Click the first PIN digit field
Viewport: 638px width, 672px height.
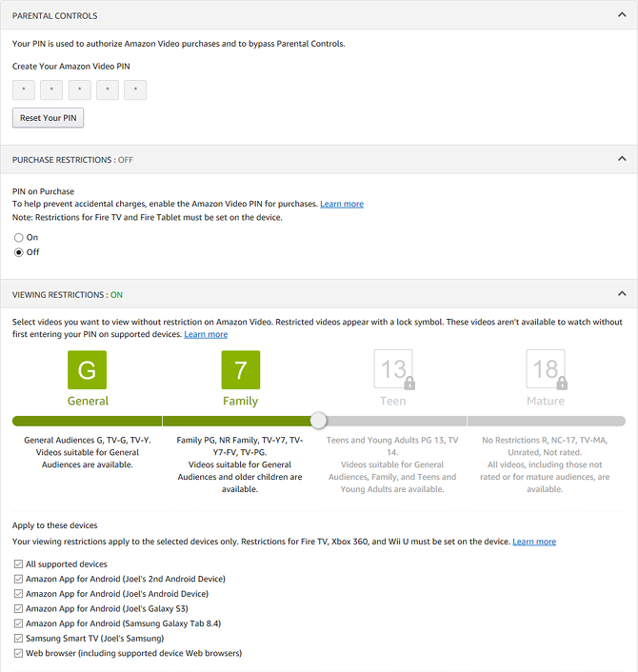(24, 90)
